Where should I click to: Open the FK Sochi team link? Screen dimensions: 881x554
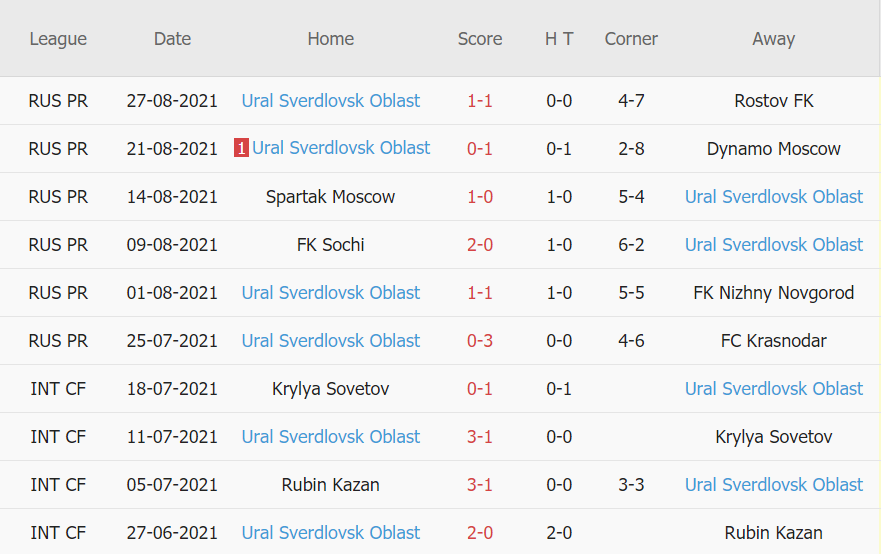[331, 245]
